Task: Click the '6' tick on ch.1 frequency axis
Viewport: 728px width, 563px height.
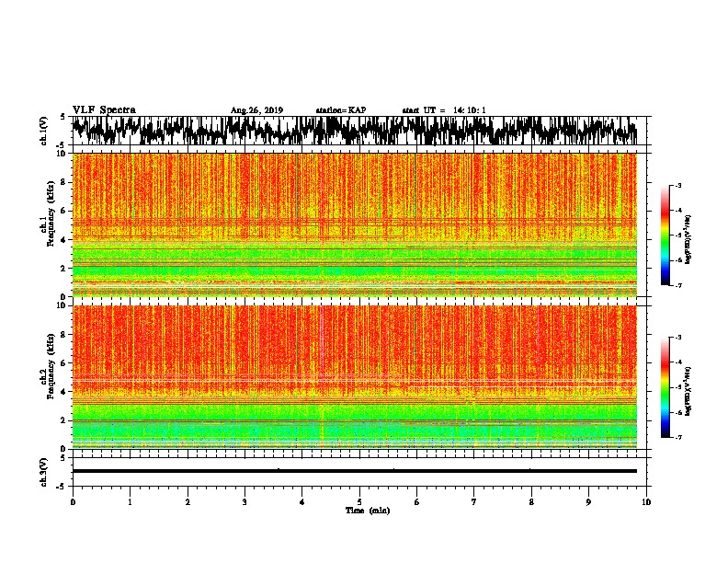Action: 63,211
